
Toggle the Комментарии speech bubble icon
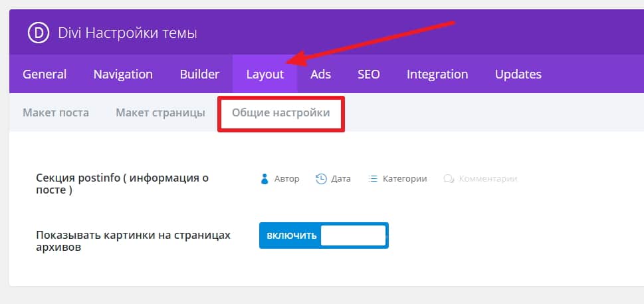tap(449, 179)
